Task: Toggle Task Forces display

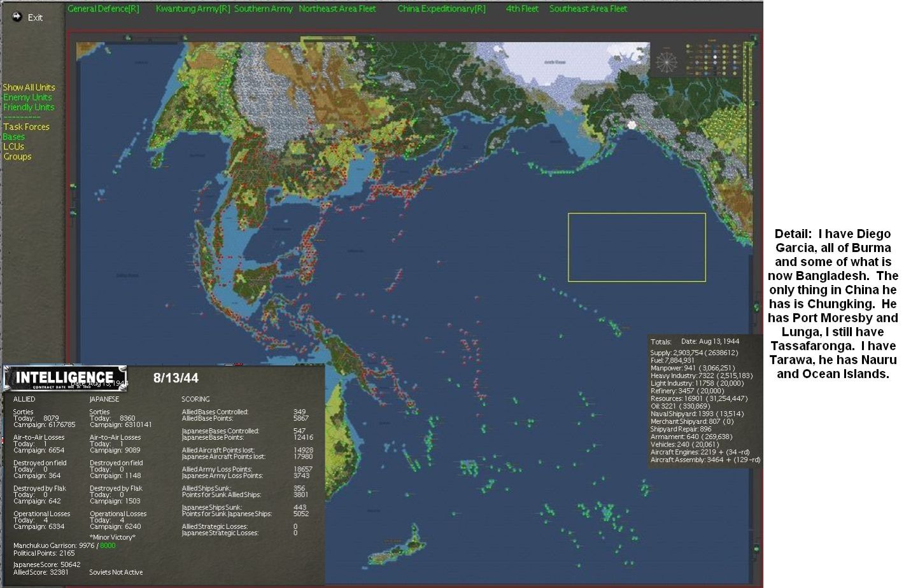Action: (x=26, y=127)
